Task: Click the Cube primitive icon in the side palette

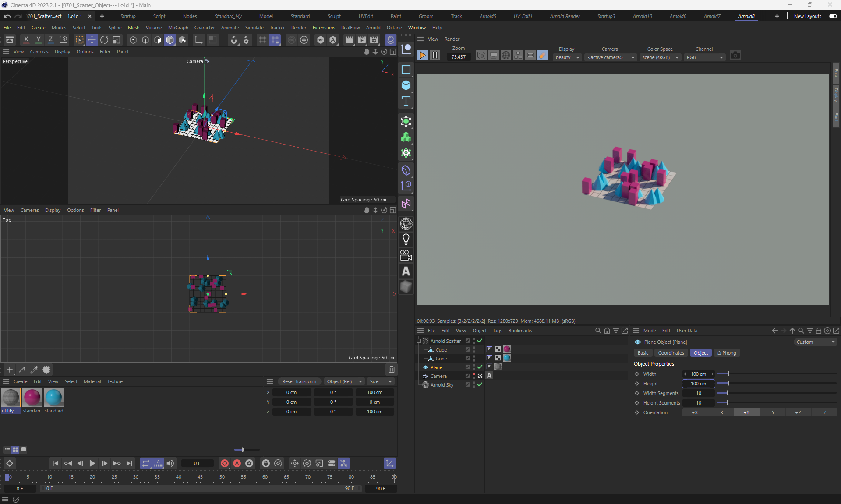Action: tap(406, 85)
